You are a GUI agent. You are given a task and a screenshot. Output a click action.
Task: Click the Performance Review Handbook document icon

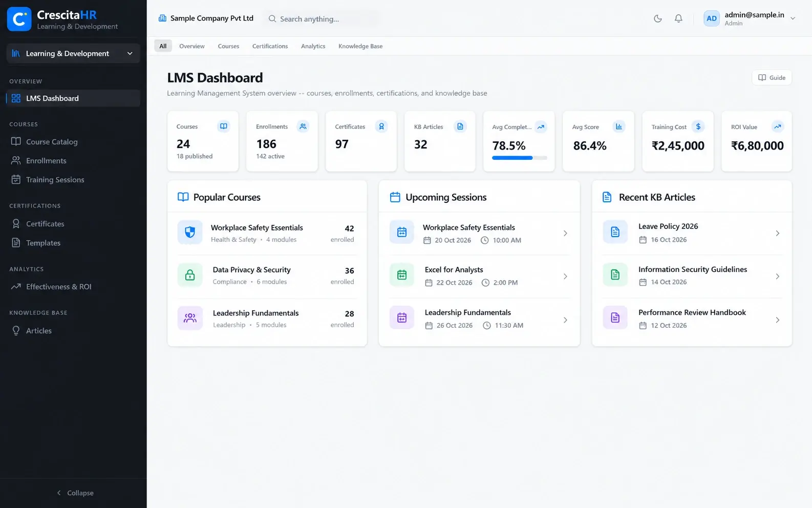pyautogui.click(x=615, y=318)
